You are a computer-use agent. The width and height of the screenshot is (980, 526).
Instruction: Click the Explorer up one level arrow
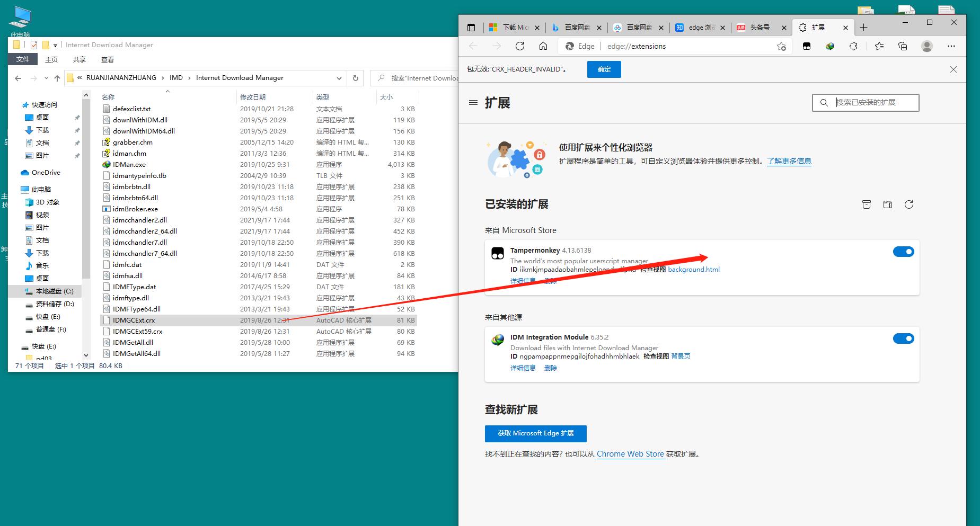click(57, 78)
